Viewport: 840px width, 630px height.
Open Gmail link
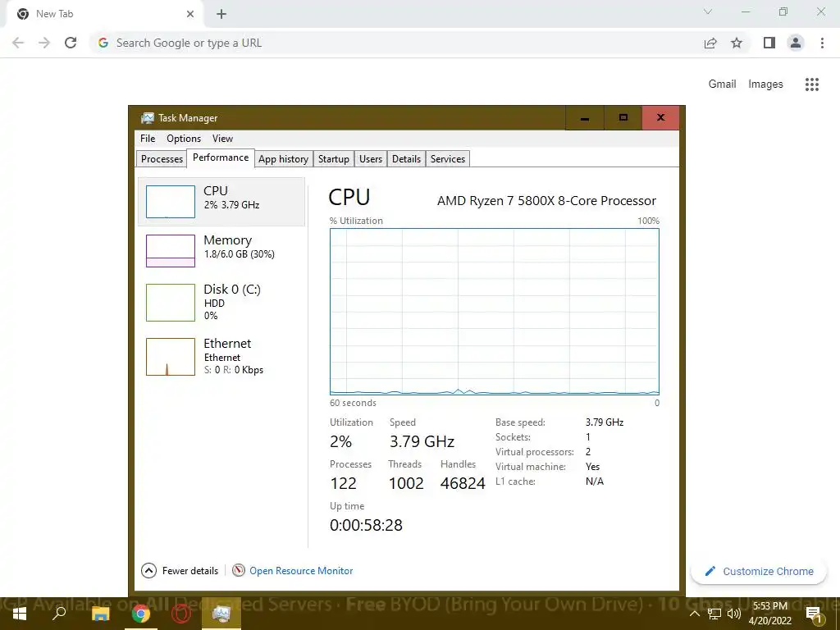tap(722, 84)
